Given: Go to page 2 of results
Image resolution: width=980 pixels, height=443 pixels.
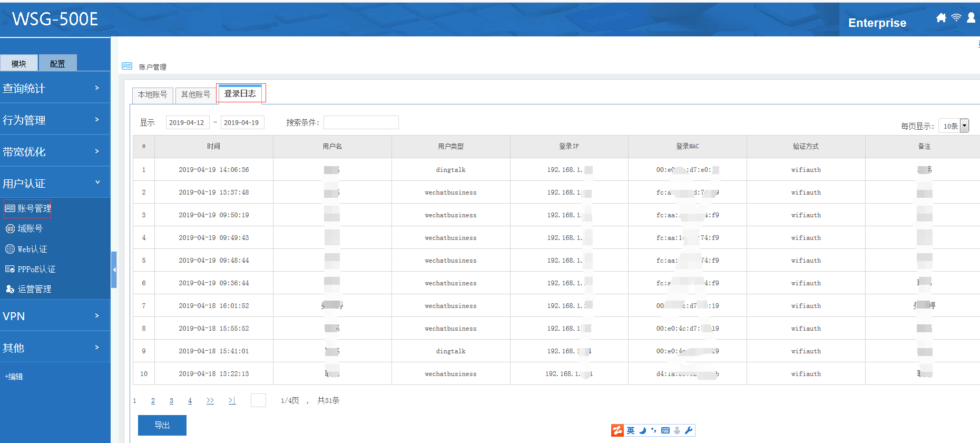Looking at the screenshot, I should click(x=153, y=401).
